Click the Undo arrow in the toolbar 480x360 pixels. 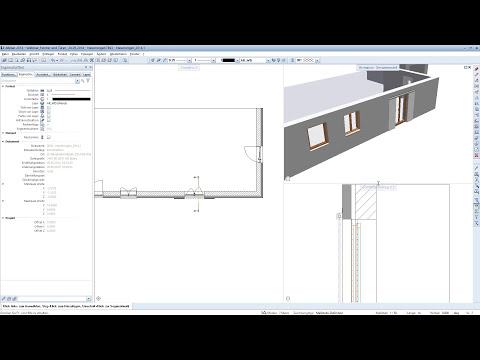[53, 60]
